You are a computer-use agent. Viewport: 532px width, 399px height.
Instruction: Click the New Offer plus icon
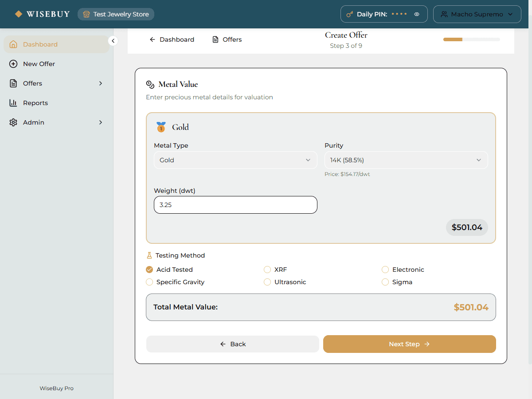pyautogui.click(x=13, y=63)
